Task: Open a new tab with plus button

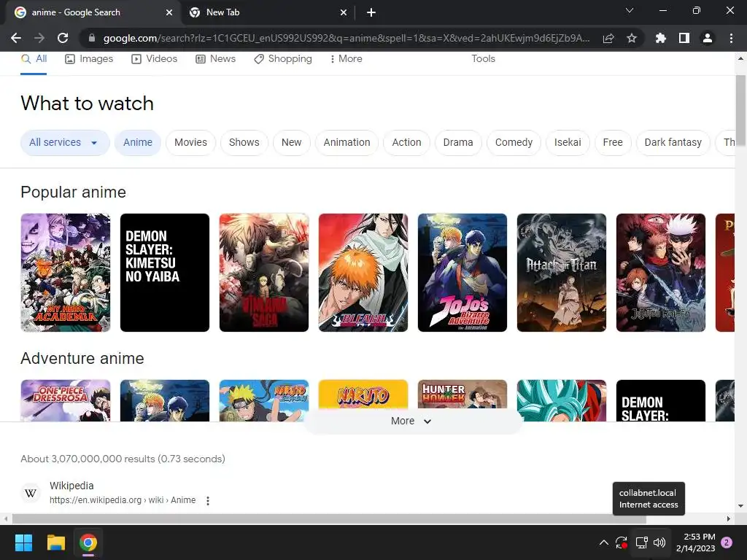Action: click(371, 12)
